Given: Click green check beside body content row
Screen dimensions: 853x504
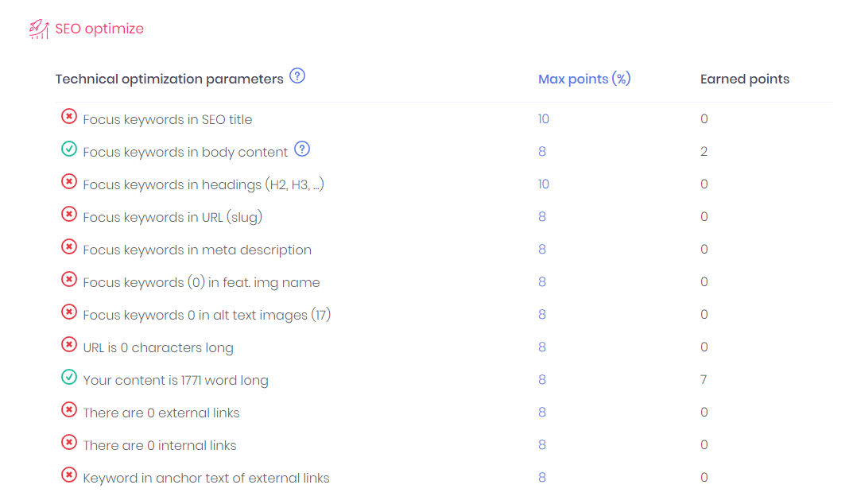Looking at the screenshot, I should pos(69,149).
